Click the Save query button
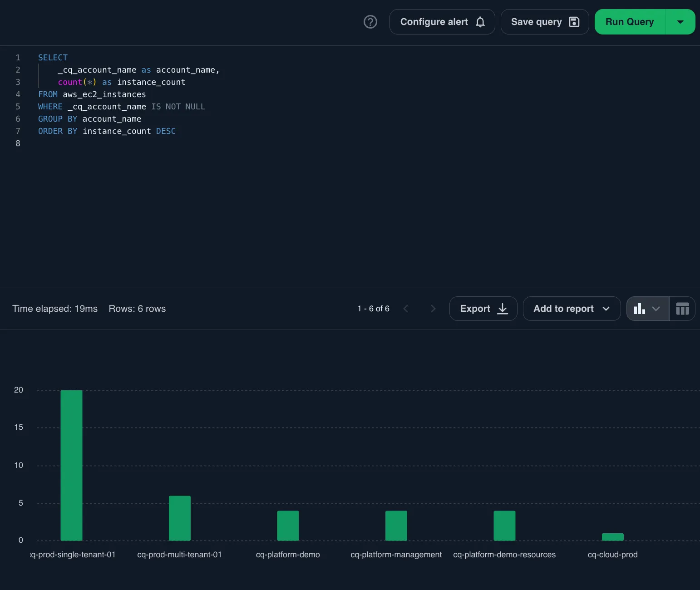700x590 pixels. [x=537, y=21]
